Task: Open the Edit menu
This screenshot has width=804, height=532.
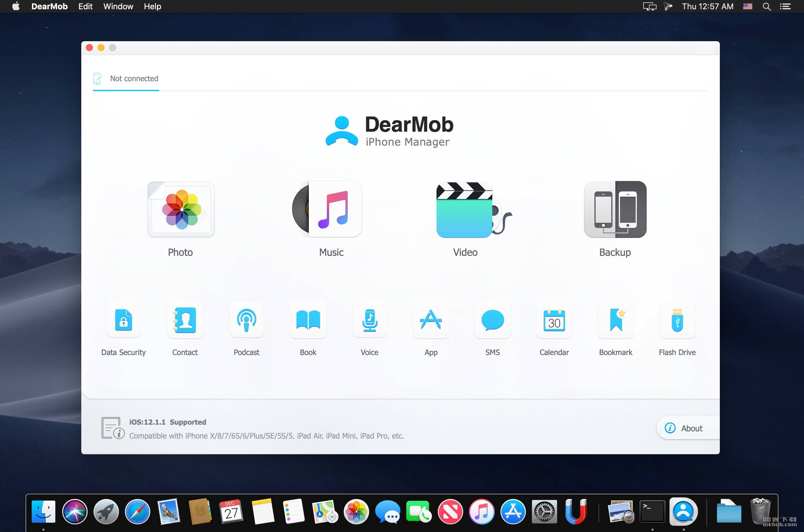Action: pyautogui.click(x=86, y=6)
